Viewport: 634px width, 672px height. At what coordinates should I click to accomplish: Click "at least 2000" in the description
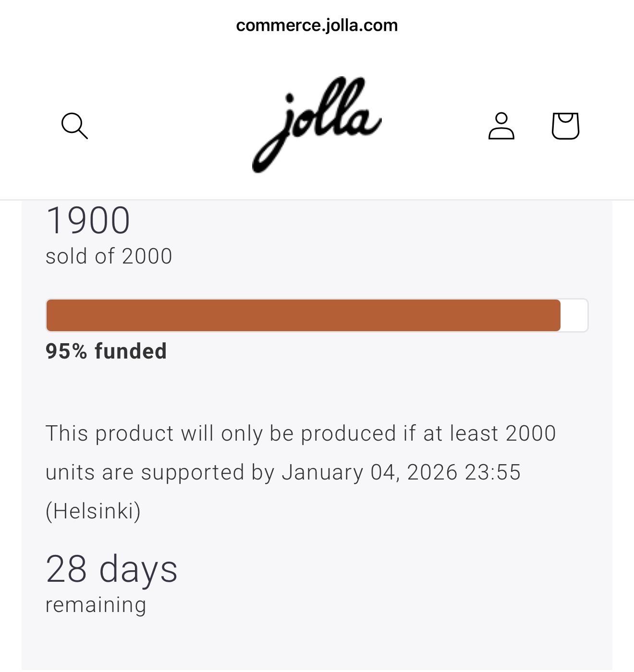pyautogui.click(x=489, y=433)
